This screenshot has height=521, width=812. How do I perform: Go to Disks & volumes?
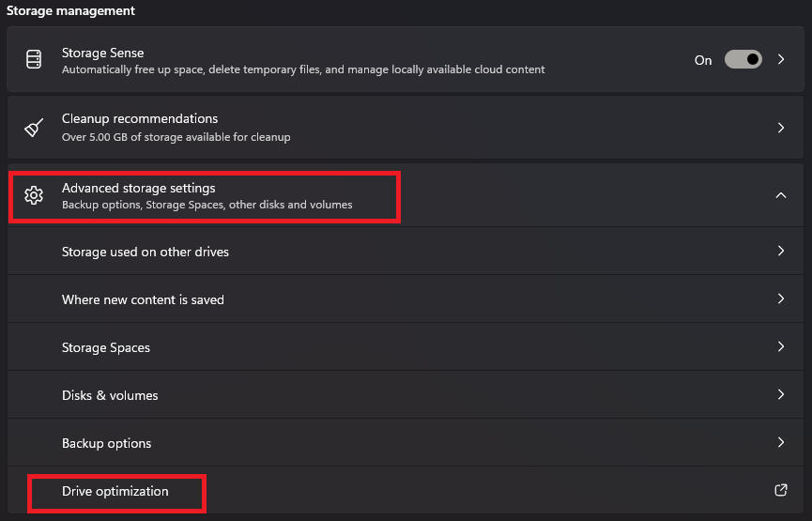coord(405,394)
